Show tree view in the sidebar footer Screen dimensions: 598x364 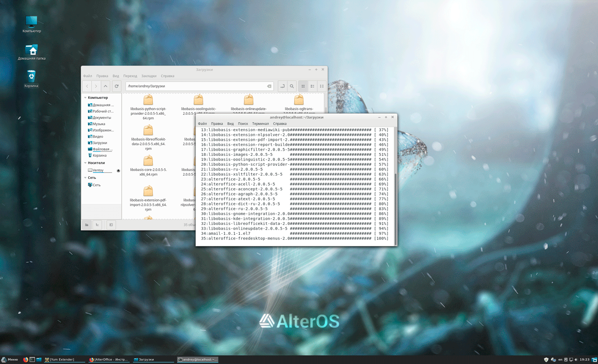pos(97,225)
